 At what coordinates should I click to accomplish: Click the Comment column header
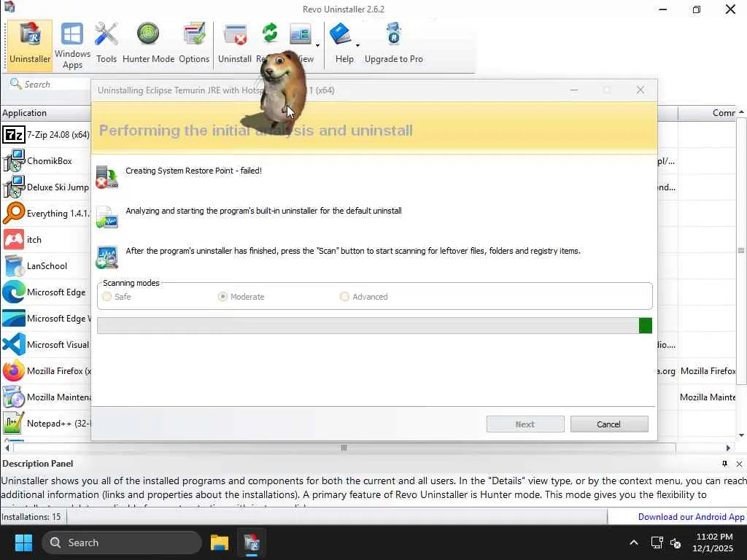[708, 113]
